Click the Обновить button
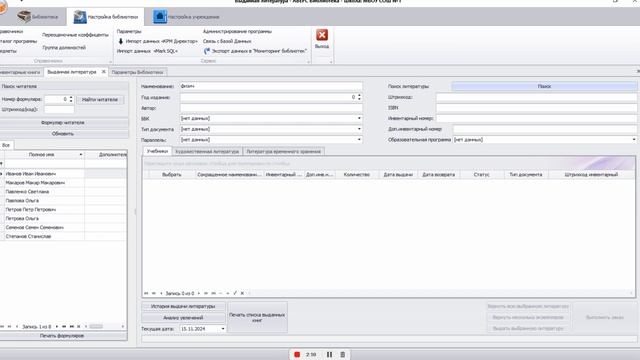The width and height of the screenshot is (640, 360). pyautogui.click(x=63, y=133)
